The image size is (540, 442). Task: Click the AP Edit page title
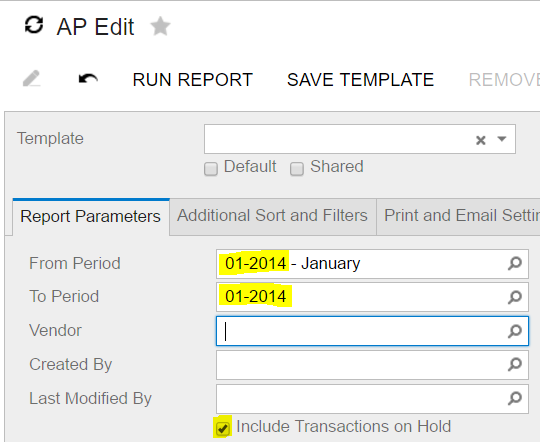coord(95,27)
